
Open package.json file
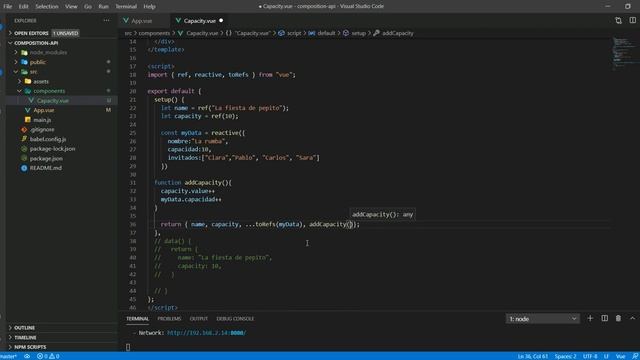[x=46, y=158]
